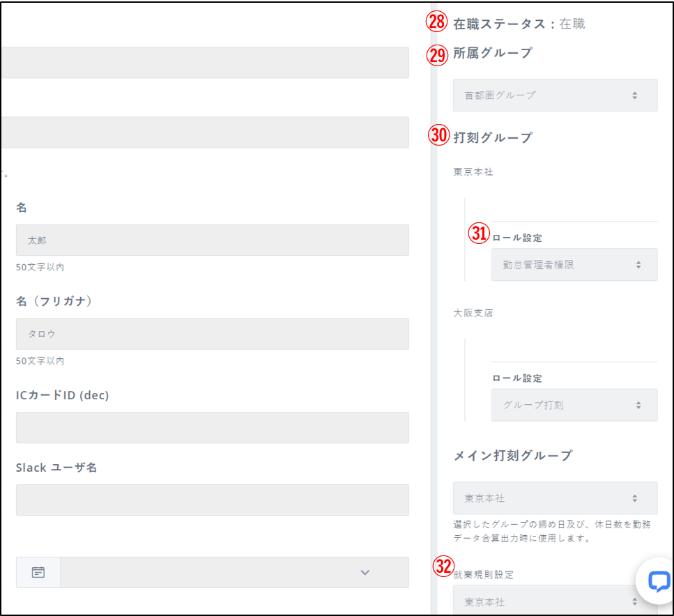Image resolution: width=674 pixels, height=616 pixels.
Task: Open the メイン打刻グループ dropdown
Action: pyautogui.click(x=555, y=498)
